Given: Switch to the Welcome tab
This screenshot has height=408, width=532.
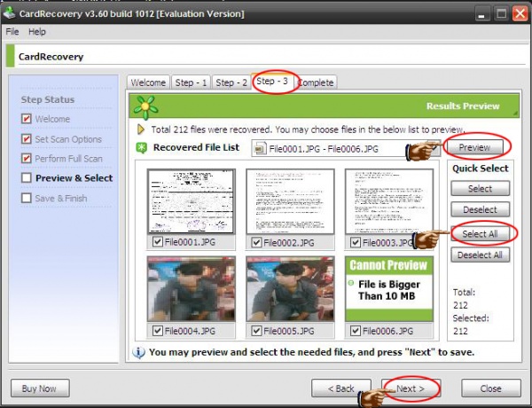Looking at the screenshot, I should (148, 82).
